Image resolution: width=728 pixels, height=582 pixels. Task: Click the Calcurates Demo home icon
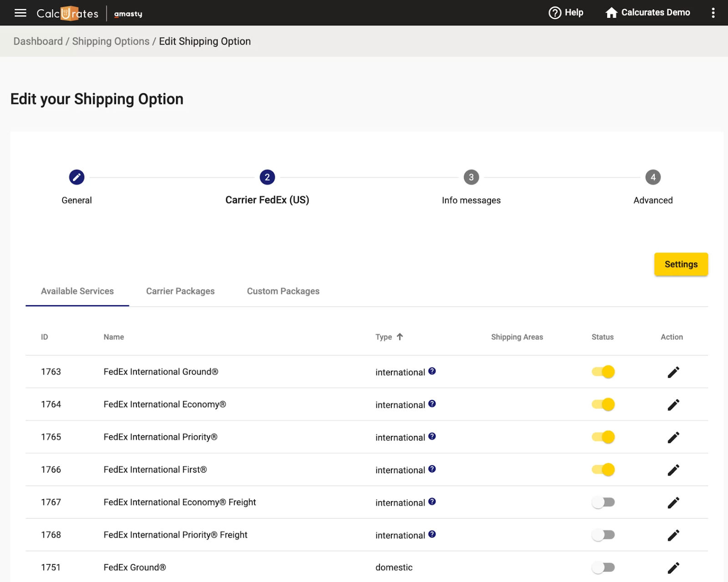(611, 13)
